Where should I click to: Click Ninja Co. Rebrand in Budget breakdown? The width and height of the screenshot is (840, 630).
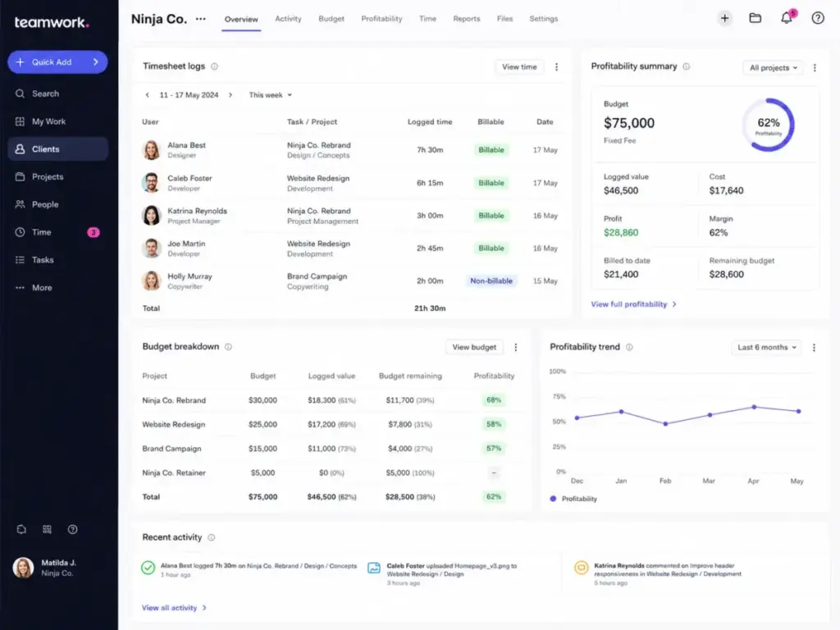tap(174, 400)
